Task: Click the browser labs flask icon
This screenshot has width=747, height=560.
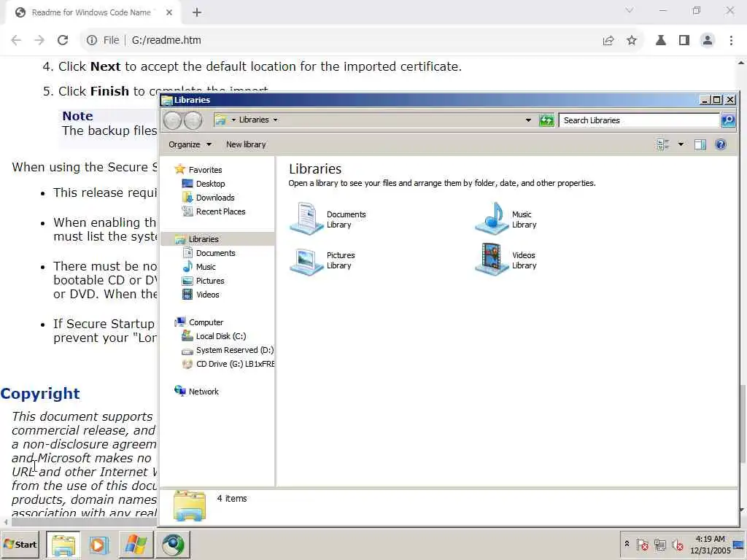Action: coord(661,41)
